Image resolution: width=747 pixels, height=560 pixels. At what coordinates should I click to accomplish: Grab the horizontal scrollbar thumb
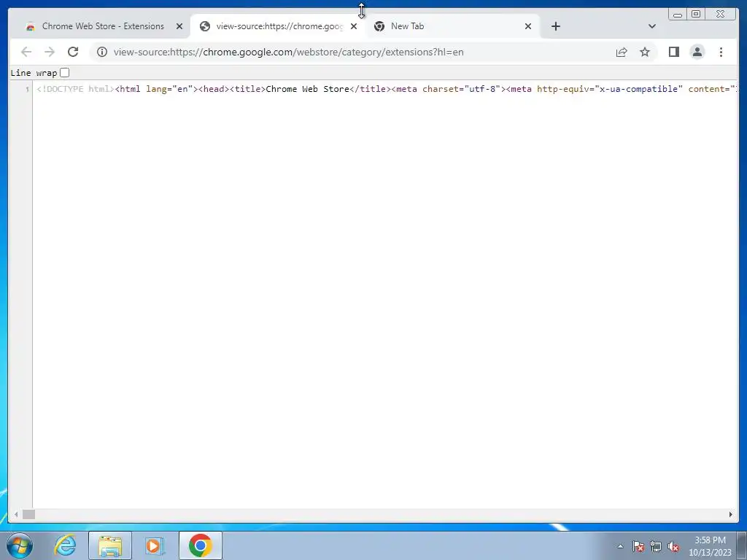tap(28, 514)
